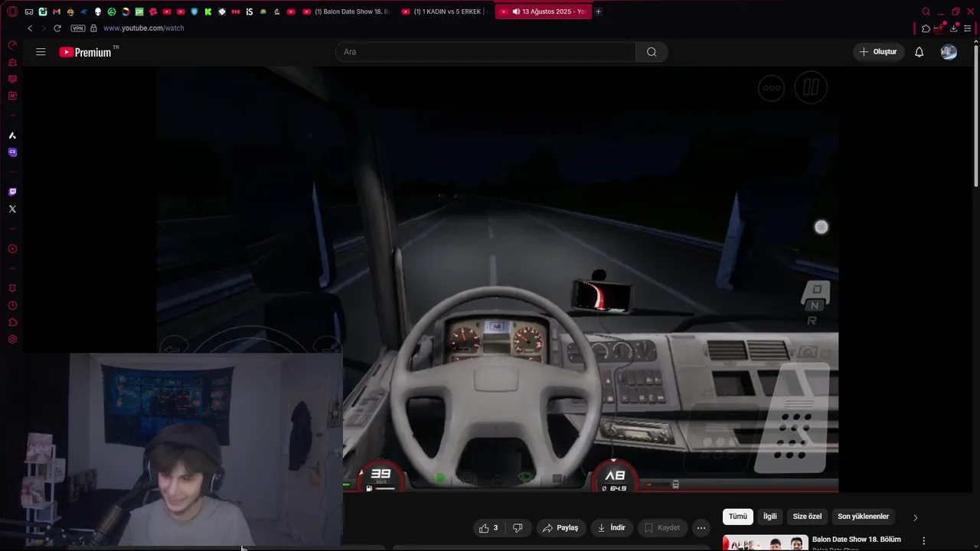This screenshot has height=551, width=980.
Task: Switch to 1 KADIN vs 5 ERKEK tab
Action: (444, 11)
